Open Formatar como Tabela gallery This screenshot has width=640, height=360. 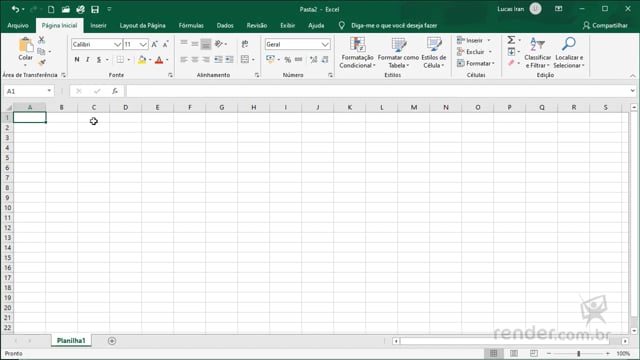398,53
